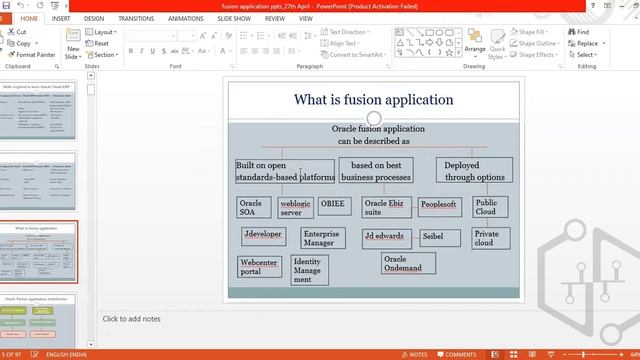Start Slide Show from status bar icon
Screen dimensions: 640x360
point(551,354)
